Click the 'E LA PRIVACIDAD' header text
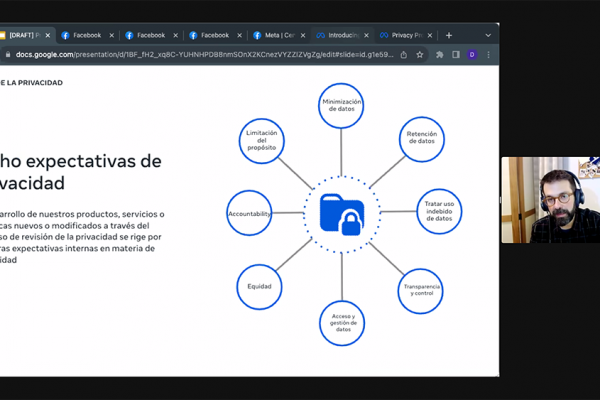This screenshot has width=600, height=400. click(x=31, y=83)
